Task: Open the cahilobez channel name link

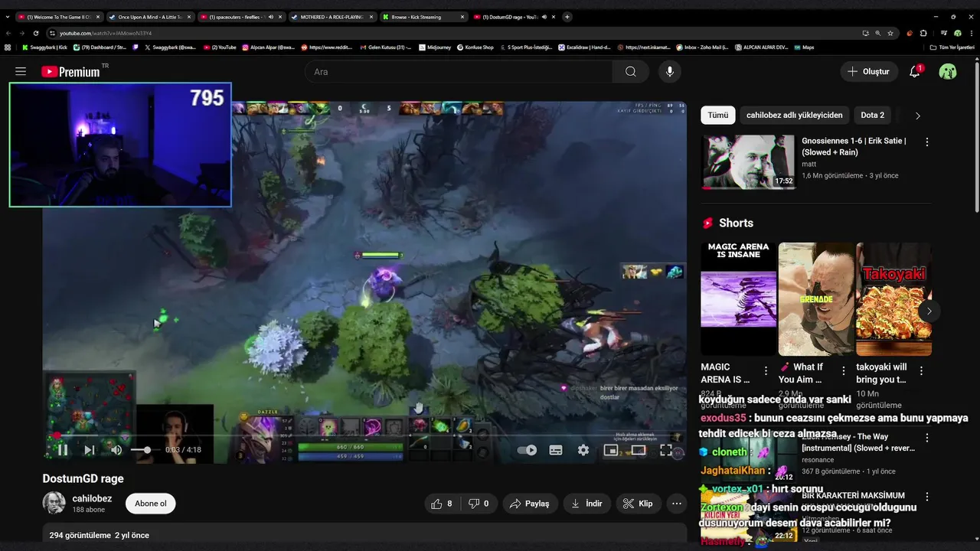Action: click(x=92, y=499)
